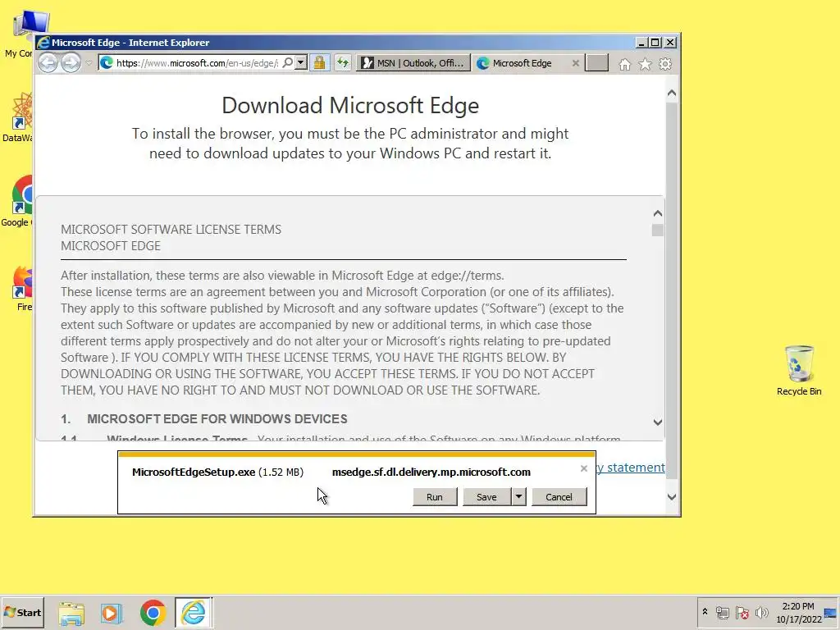Select Internet Explorer taskbar button
The image size is (840, 630).
point(194,612)
